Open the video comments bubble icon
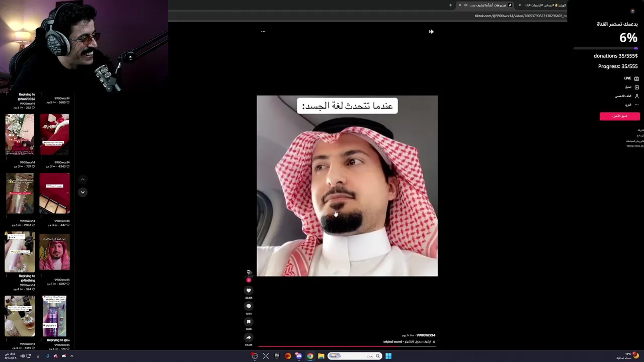Viewport: 644px width, 362px height. [x=249, y=306]
